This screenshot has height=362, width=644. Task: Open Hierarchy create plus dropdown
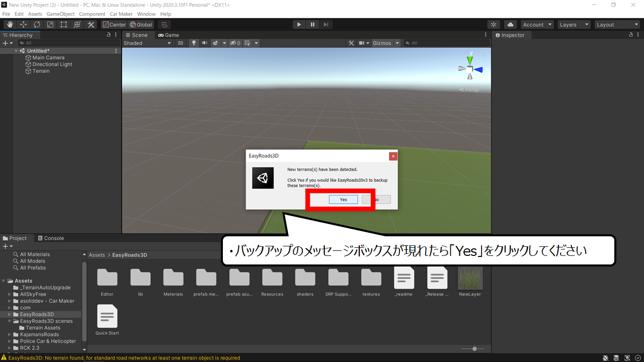(7, 43)
